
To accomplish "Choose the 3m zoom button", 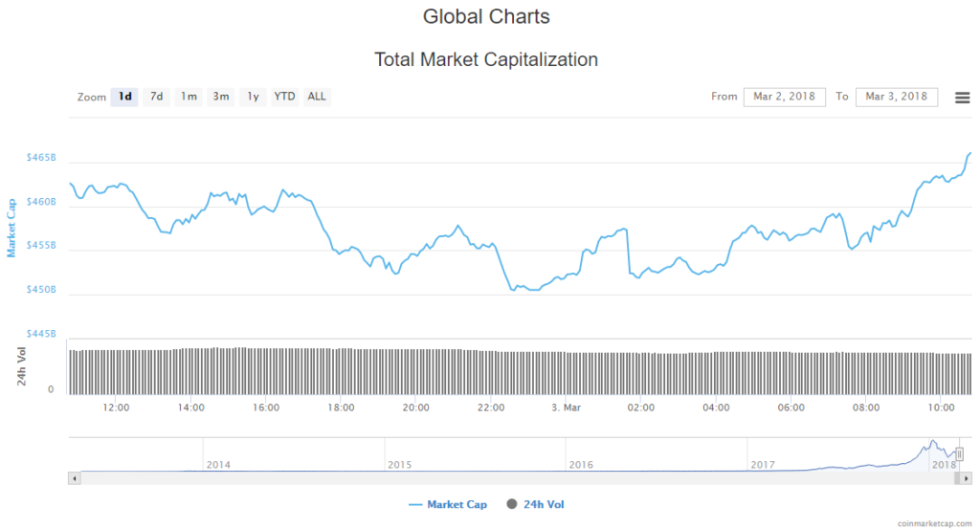I will coord(220,97).
